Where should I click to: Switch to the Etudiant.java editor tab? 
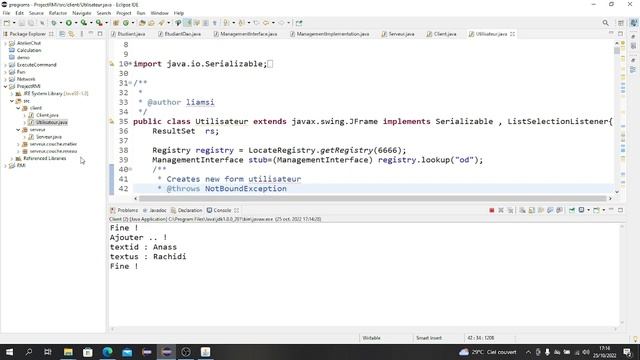point(128,34)
